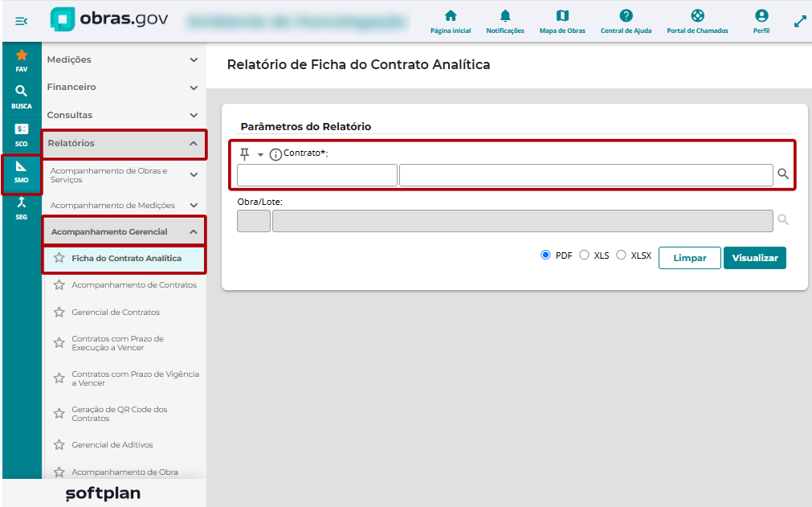Open Gerencial de Contratos report

click(116, 313)
